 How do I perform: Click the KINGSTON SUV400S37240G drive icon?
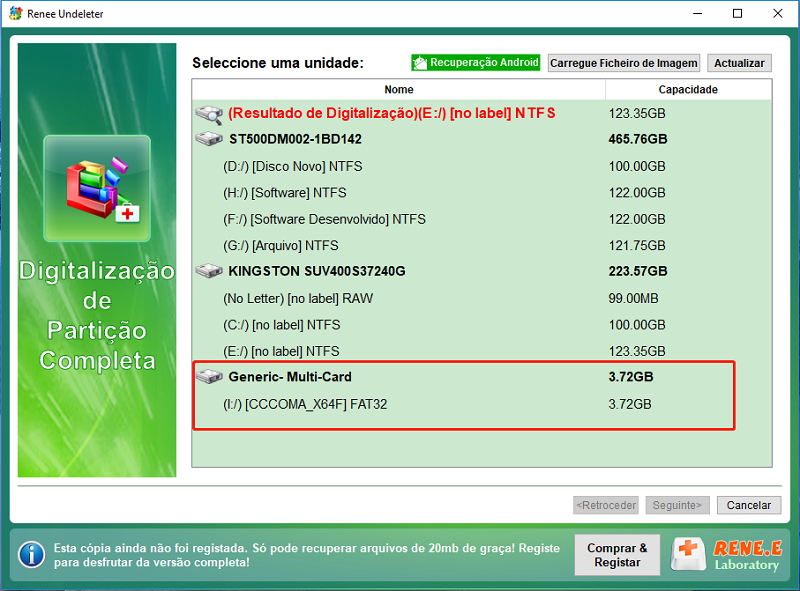click(209, 271)
